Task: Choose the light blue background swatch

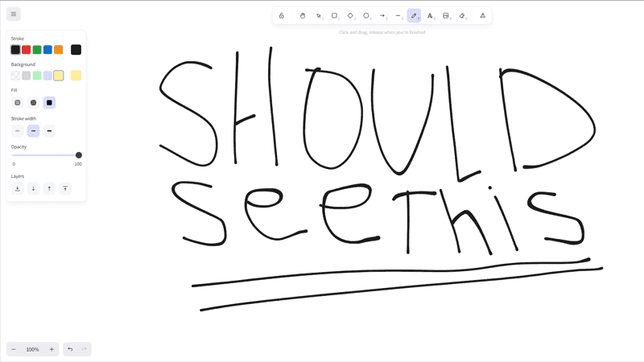Action: point(47,76)
